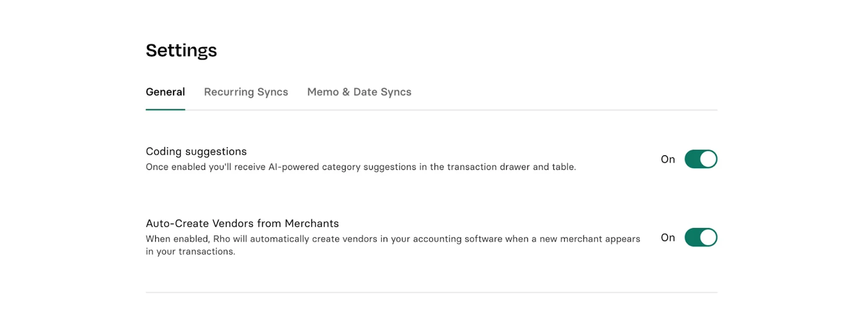This screenshot has width=868, height=311.
Task: Click the tab bar separator line right of Memo tab
Action: pyautogui.click(x=564, y=110)
